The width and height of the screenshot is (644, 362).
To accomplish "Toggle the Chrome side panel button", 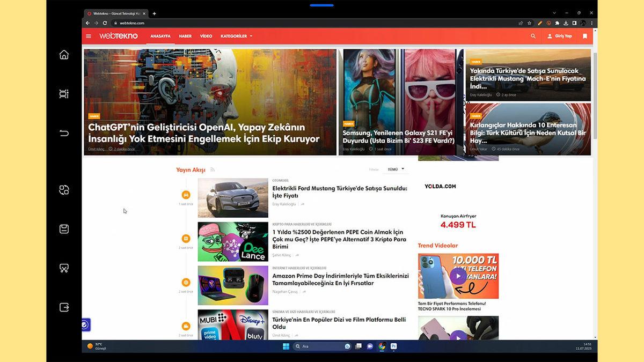I will (x=574, y=23).
